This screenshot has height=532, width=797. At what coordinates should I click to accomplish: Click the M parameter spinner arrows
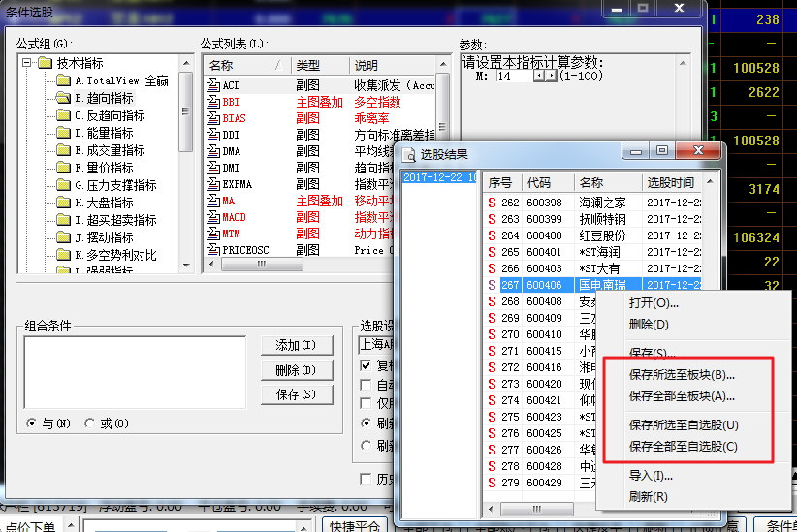[x=546, y=76]
